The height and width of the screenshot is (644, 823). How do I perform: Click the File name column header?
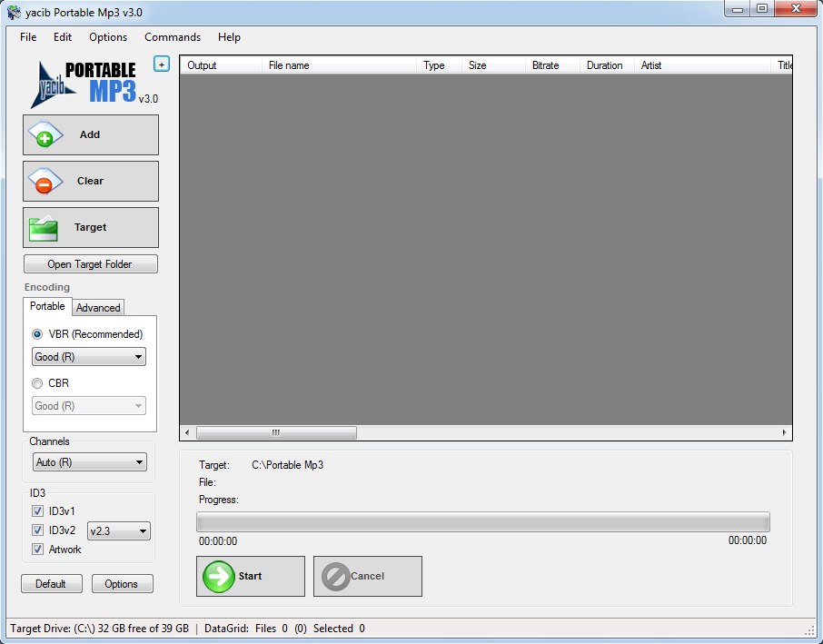point(339,65)
